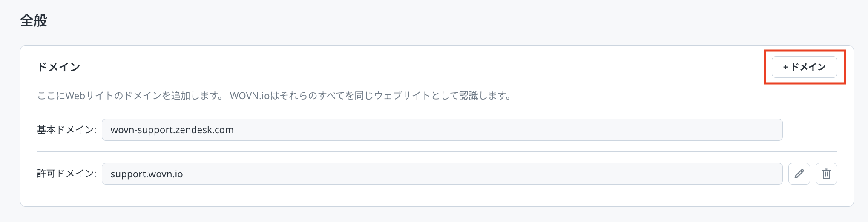
Task: Click the ドメイン text on the add button
Action: click(808, 67)
